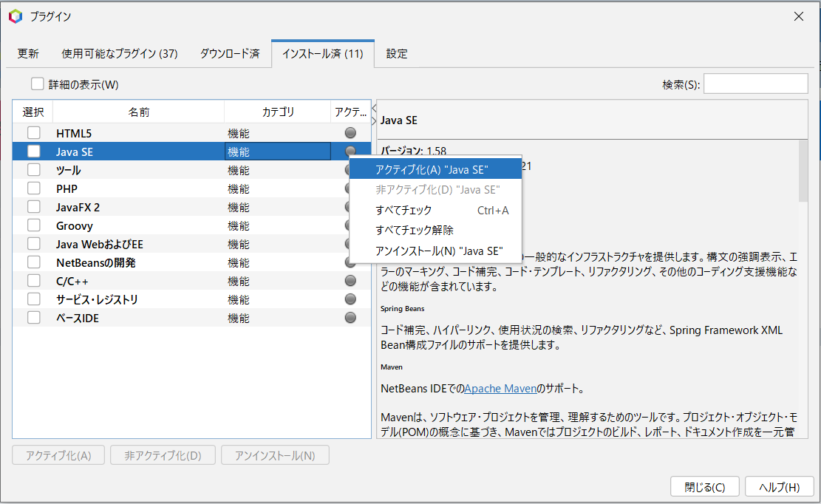Close the dialog with 閉じる(C)
This screenshot has height=504, width=821.
click(x=705, y=487)
